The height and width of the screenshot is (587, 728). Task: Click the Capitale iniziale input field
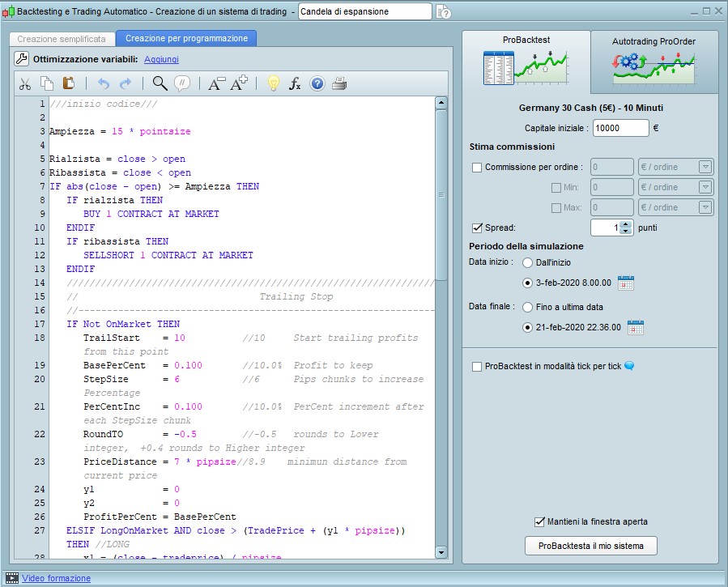(x=620, y=128)
